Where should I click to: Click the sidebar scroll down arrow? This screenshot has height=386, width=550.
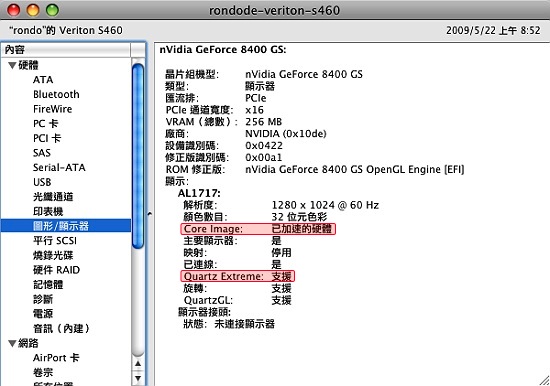(x=138, y=378)
